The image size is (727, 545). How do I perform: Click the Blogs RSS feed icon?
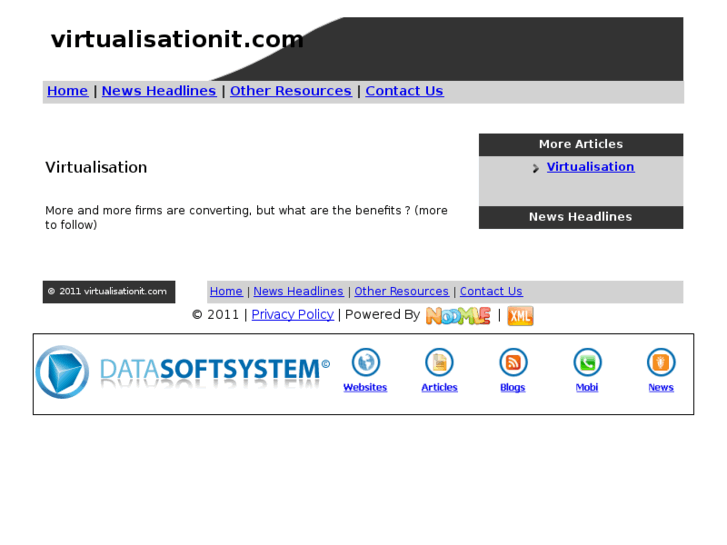(513, 362)
